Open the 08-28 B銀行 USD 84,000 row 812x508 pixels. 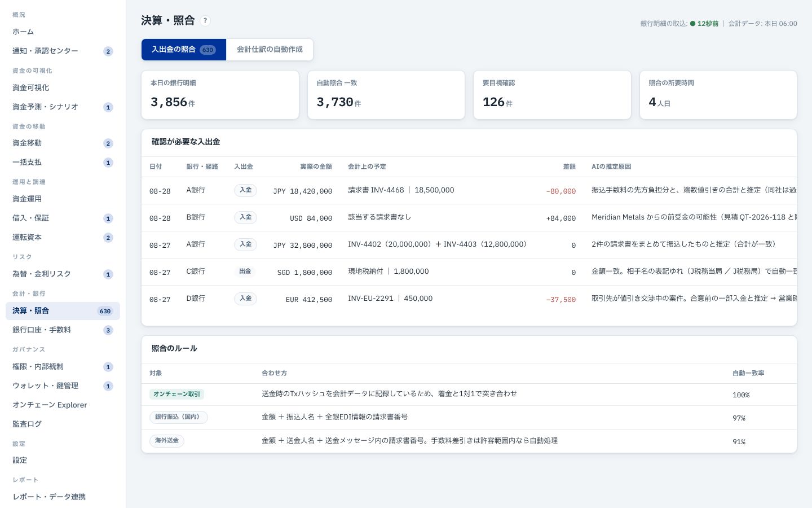pos(469,217)
